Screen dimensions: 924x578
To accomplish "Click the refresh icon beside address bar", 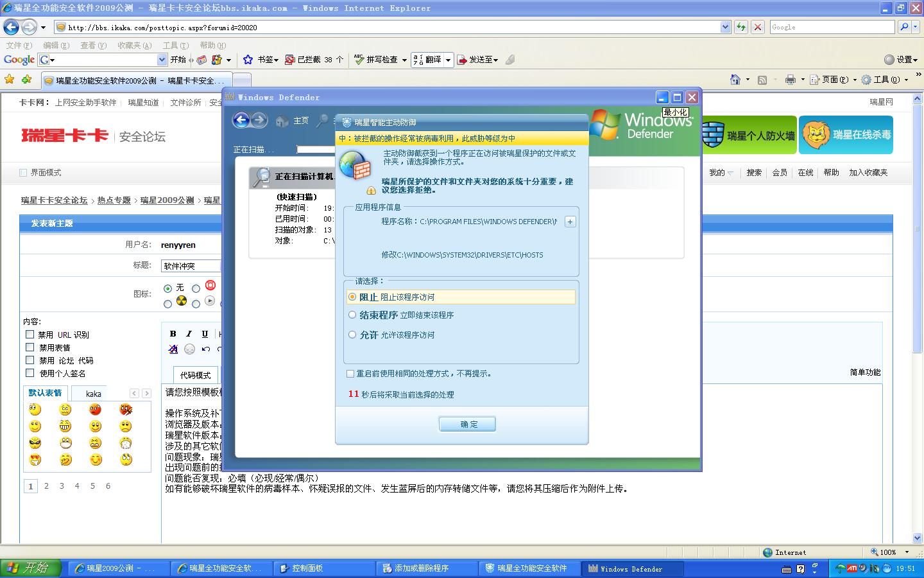I will click(741, 27).
